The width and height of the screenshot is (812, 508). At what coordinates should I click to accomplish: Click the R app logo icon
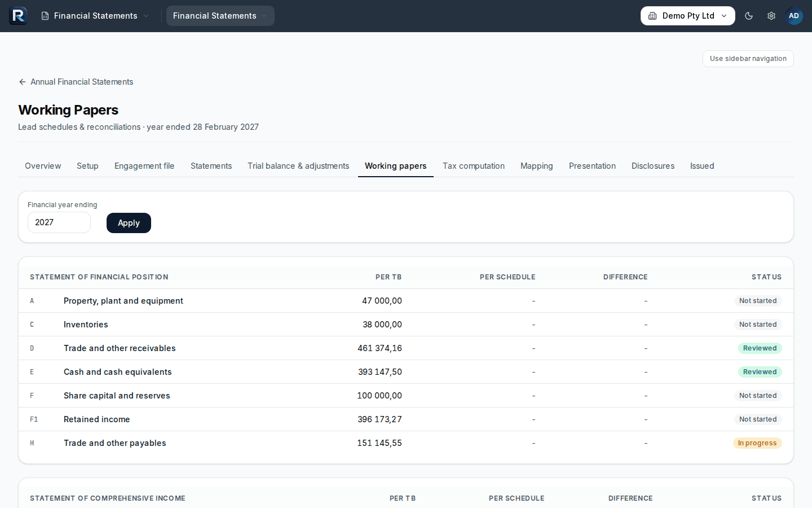coord(18,16)
